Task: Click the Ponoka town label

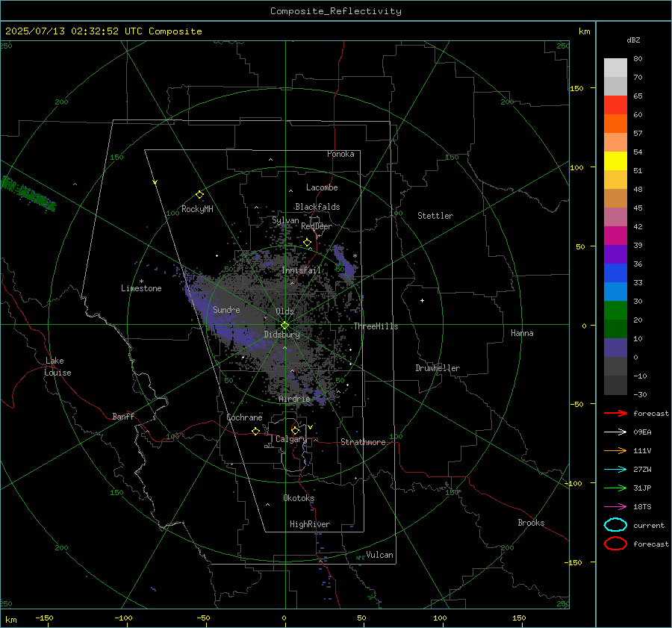Action: pos(340,154)
